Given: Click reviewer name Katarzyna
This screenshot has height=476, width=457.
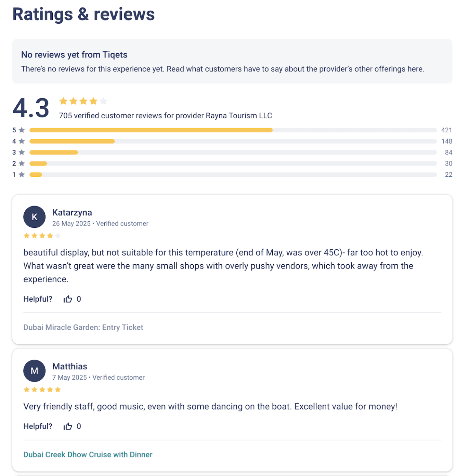Looking at the screenshot, I should click(x=72, y=213).
